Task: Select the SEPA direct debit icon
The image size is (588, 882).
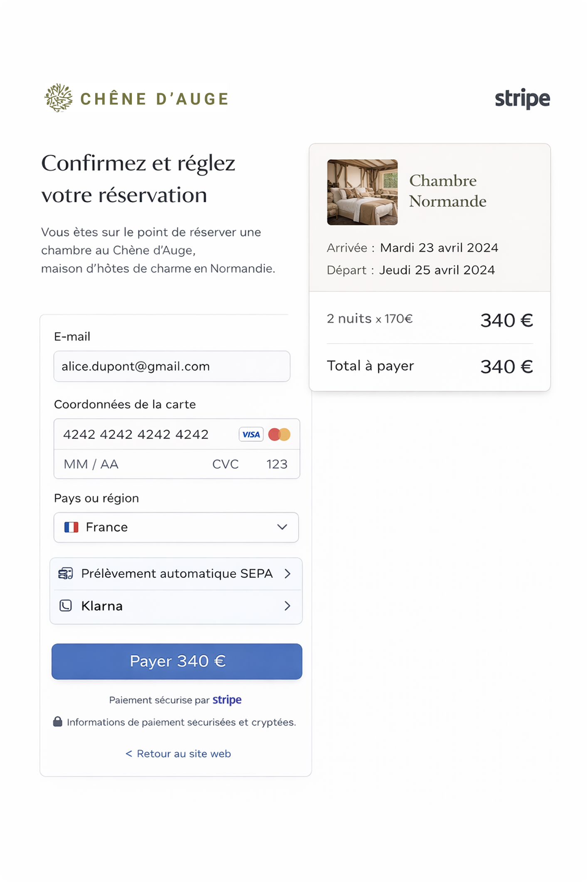Action: [x=65, y=573]
